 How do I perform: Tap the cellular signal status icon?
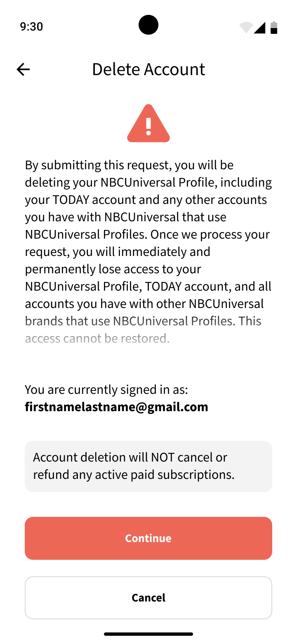coord(259,27)
